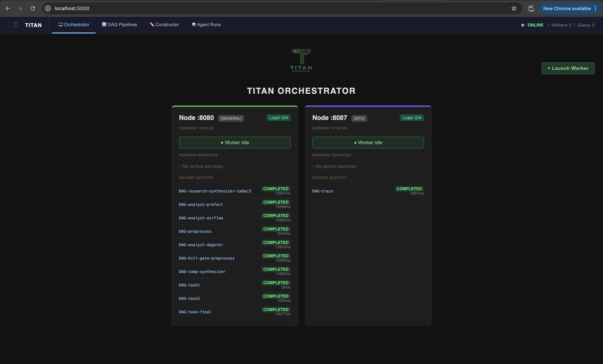Screen dimensions: 603x364
Task: Click the Workers: 2 status text
Action: (561, 25)
